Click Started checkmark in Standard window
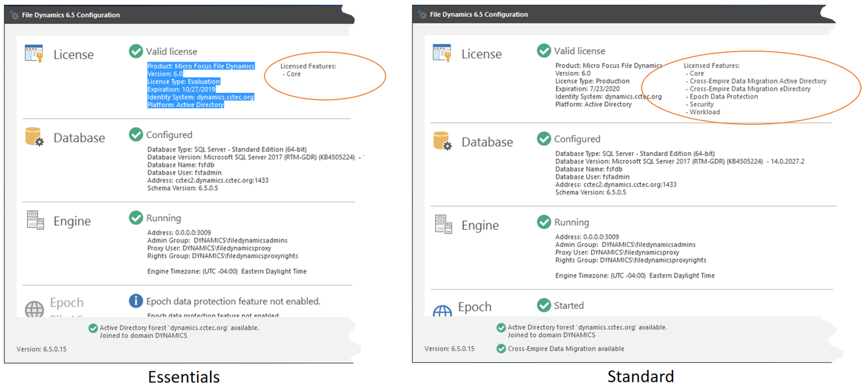This screenshot has width=868, height=387. click(x=543, y=305)
